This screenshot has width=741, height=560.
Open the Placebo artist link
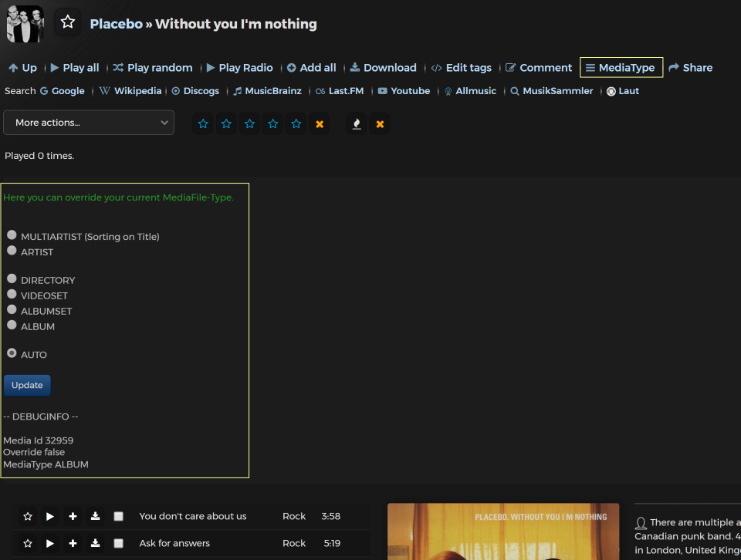click(116, 24)
